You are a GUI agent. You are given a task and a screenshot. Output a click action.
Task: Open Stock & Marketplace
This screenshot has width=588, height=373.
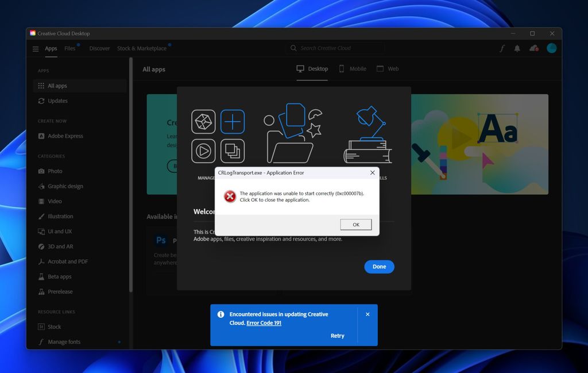tap(142, 49)
